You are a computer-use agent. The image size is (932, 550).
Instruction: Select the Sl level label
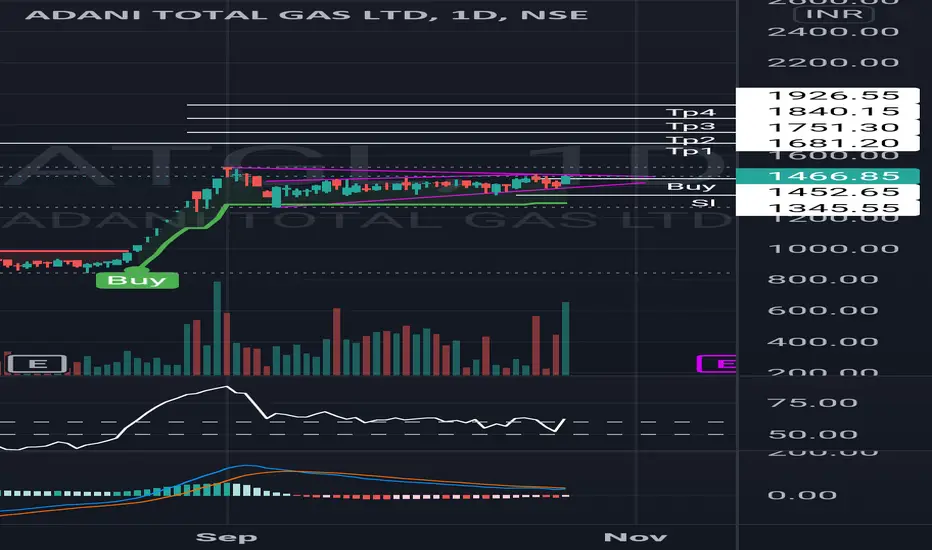point(703,203)
